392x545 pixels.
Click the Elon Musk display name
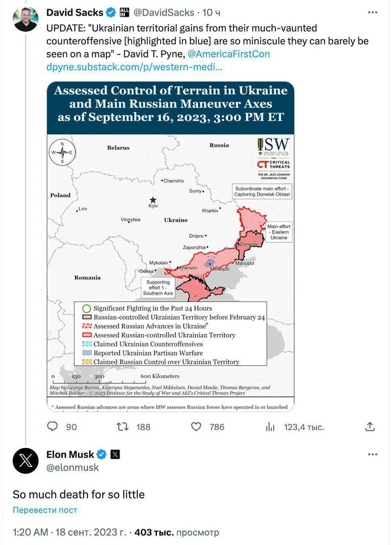tap(70, 454)
